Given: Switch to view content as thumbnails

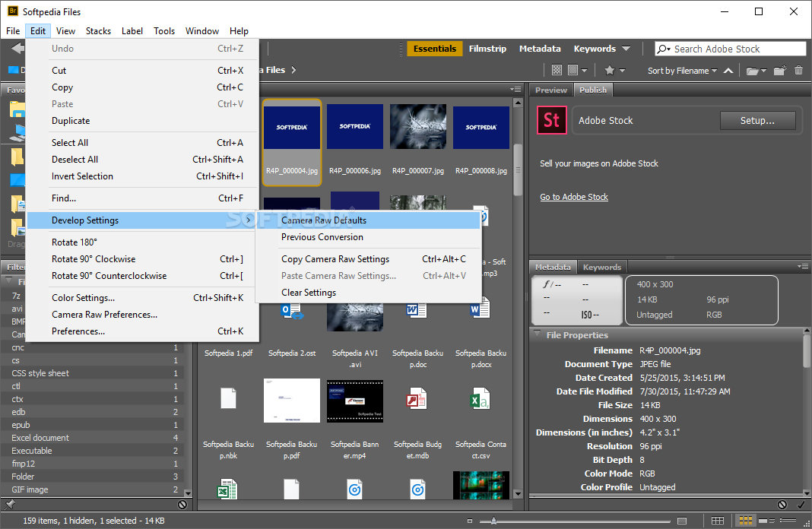Looking at the screenshot, I should (x=745, y=521).
